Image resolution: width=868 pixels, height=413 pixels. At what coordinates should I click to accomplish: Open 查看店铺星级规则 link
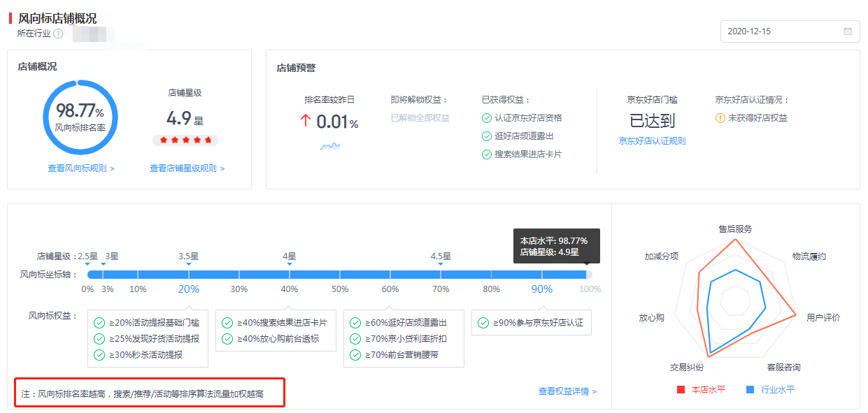tap(187, 168)
